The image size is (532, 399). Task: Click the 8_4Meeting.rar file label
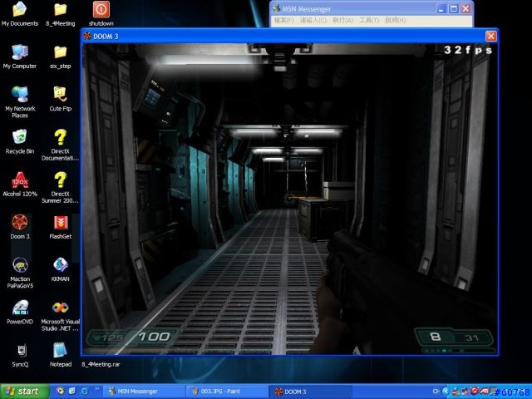coord(101,364)
